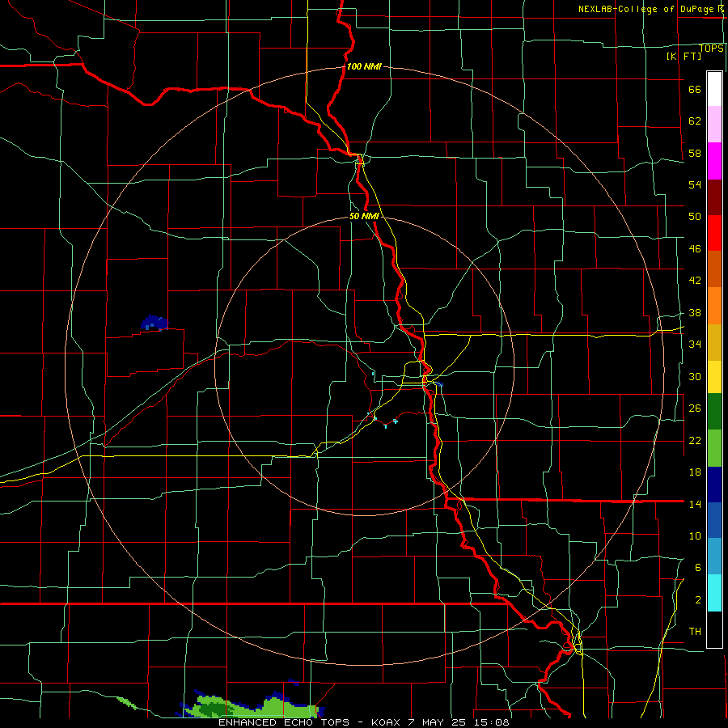Click the 18 scale label
This screenshot has height=728, width=728.
pos(695,472)
